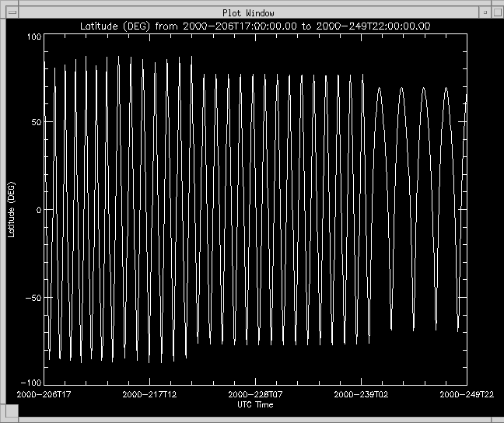Viewport: 504px width, 423px height.
Task: Select the 2000-228T07 x-axis tick label
Action: pyautogui.click(x=254, y=395)
